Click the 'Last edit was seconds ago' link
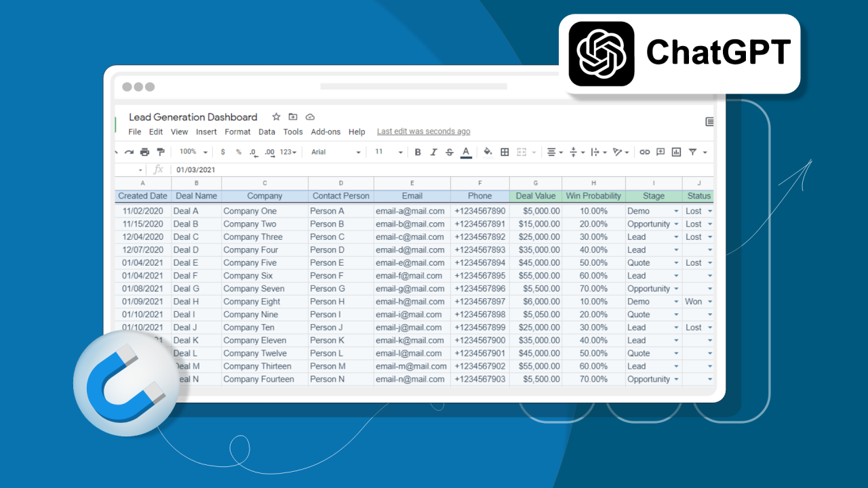The height and width of the screenshot is (488, 868). point(424,131)
